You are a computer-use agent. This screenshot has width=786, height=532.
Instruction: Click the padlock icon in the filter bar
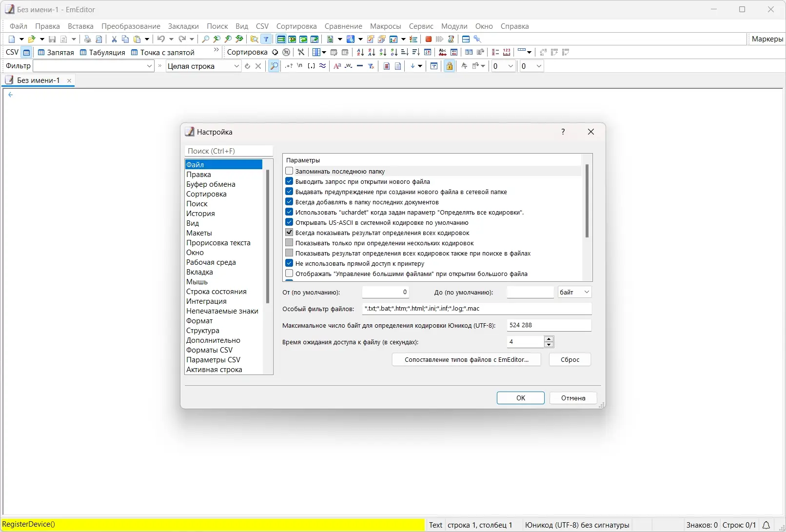point(450,66)
